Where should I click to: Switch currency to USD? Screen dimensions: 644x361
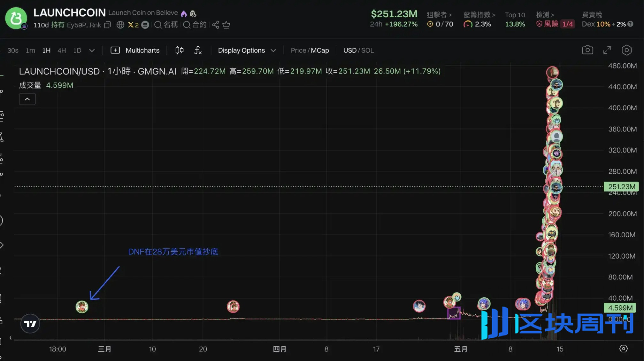tap(350, 51)
